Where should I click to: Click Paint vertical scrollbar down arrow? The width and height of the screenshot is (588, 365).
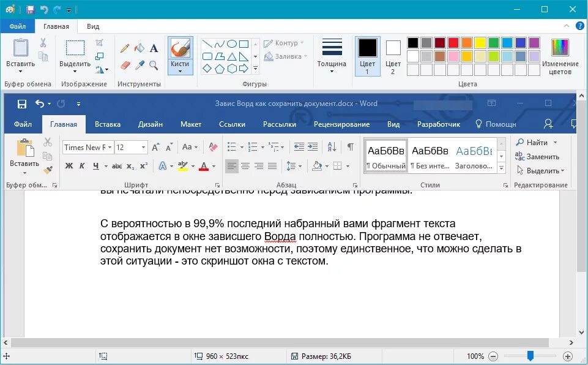tap(582, 333)
